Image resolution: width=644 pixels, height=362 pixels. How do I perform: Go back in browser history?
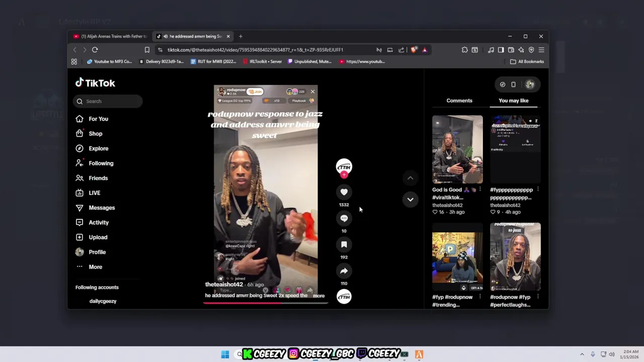[74, 50]
